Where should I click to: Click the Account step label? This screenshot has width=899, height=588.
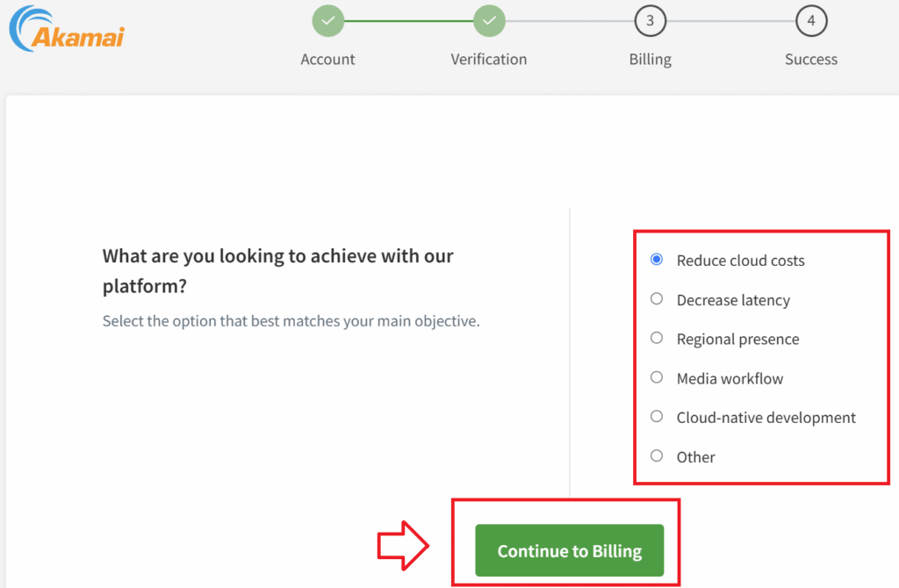click(328, 59)
